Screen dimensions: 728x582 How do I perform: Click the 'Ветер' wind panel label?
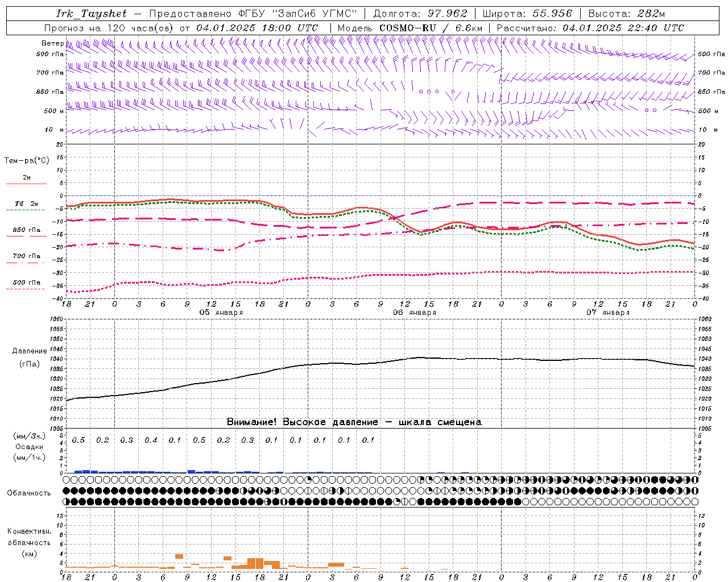click(52, 43)
